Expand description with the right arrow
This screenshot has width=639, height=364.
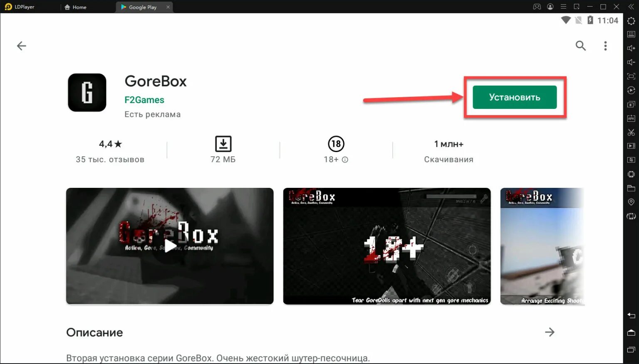click(550, 332)
